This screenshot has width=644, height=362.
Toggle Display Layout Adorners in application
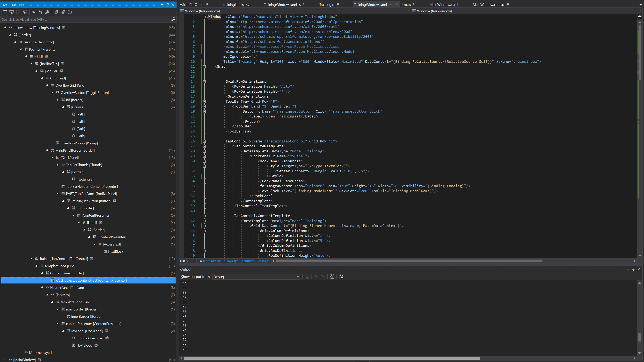click(x=18, y=12)
